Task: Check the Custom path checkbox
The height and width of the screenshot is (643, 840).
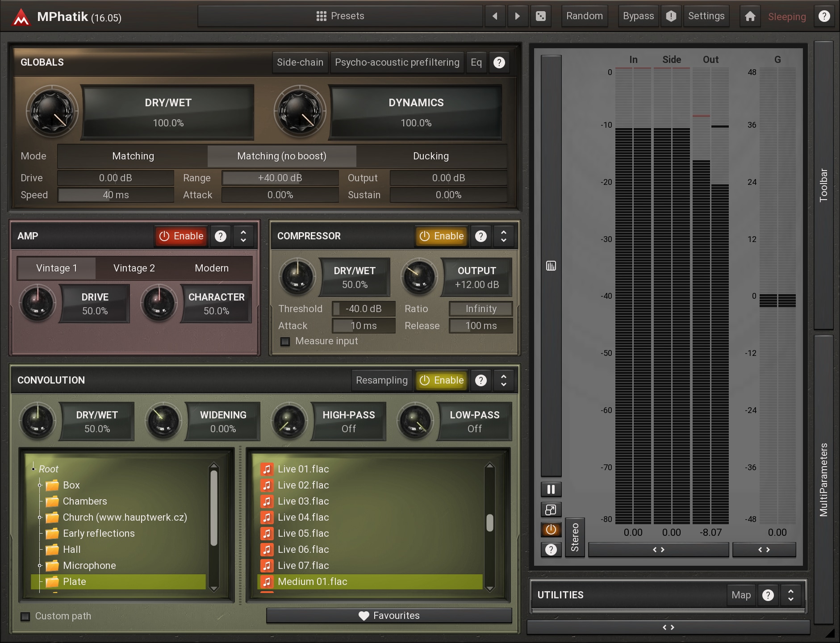Action: 25,616
